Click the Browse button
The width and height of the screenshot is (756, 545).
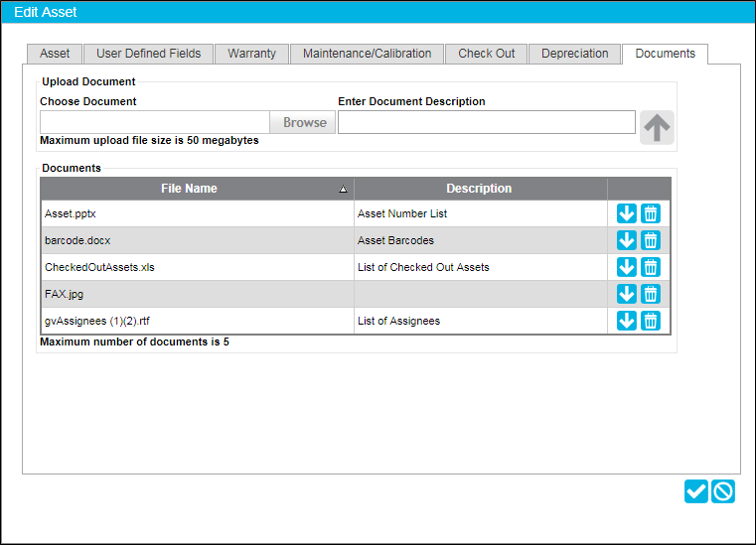[x=303, y=122]
